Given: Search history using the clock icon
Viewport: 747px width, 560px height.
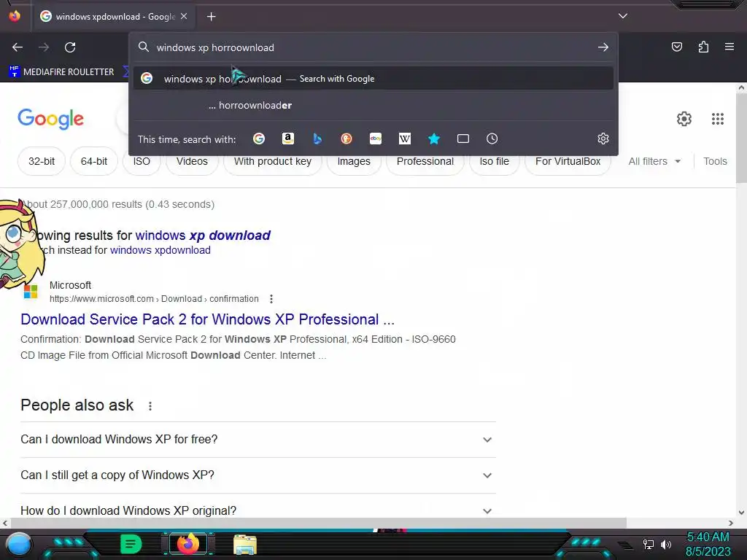Looking at the screenshot, I should tap(492, 139).
